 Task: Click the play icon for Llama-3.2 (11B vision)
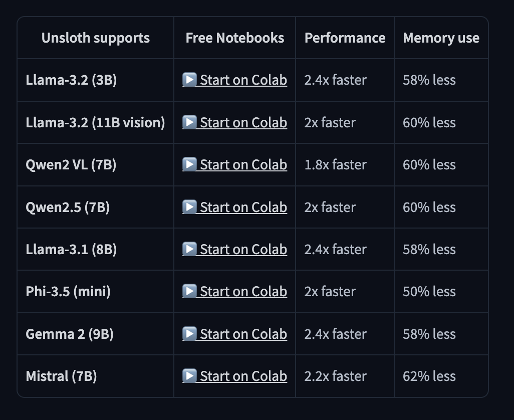pyautogui.click(x=189, y=122)
